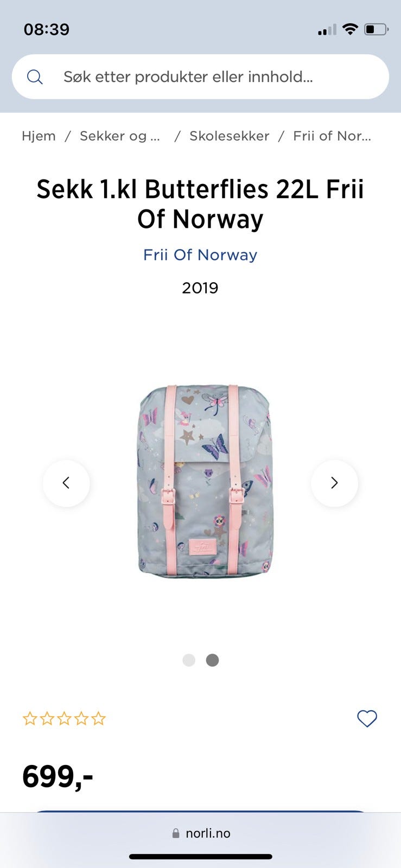The width and height of the screenshot is (401, 868).
Task: Open the 'Frii of Nor...' breadcrumb
Action: click(332, 136)
